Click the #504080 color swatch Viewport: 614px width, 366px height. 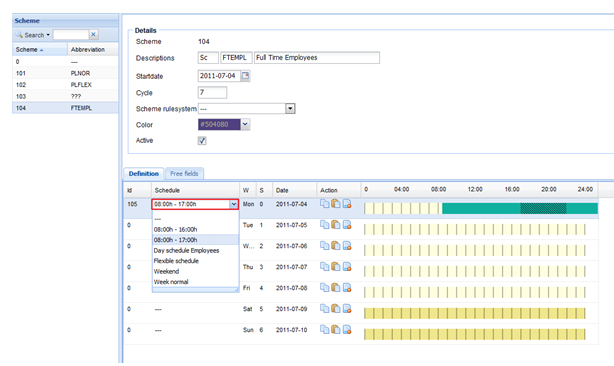point(219,124)
